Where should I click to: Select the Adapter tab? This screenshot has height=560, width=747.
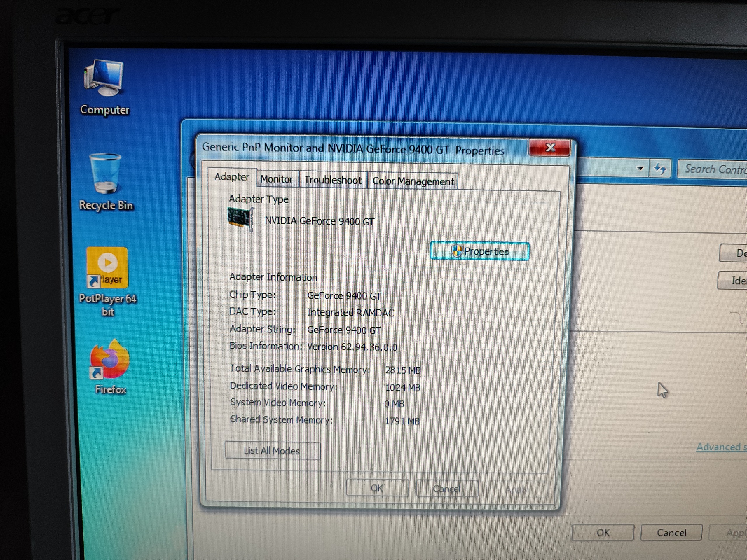(232, 177)
